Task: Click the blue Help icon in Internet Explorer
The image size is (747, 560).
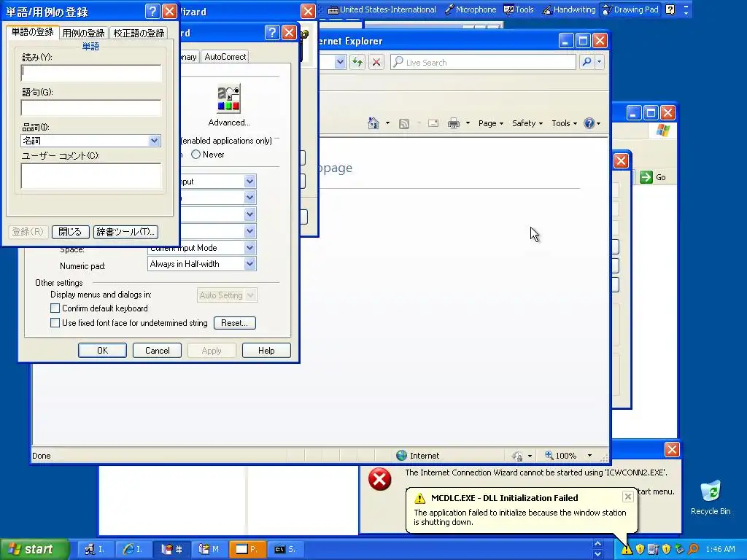Action: click(589, 123)
